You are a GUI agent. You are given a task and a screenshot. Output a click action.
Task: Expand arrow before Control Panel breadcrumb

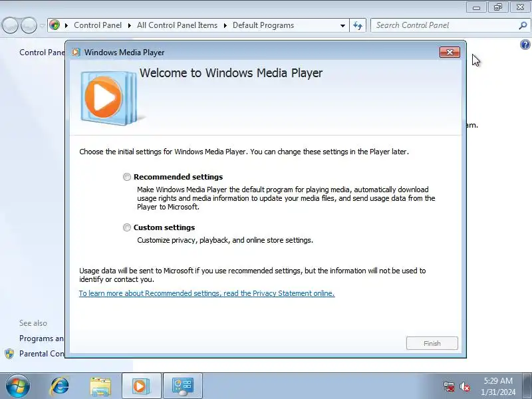(66, 25)
